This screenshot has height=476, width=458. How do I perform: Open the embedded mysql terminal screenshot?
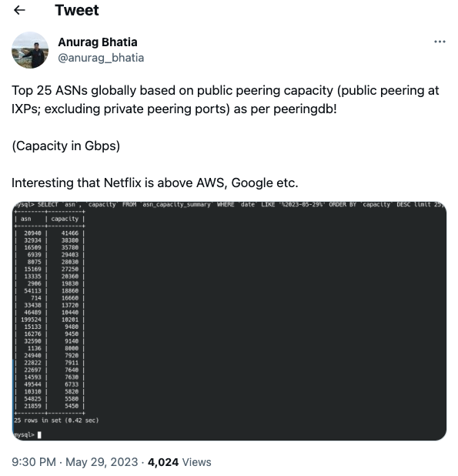click(229, 320)
